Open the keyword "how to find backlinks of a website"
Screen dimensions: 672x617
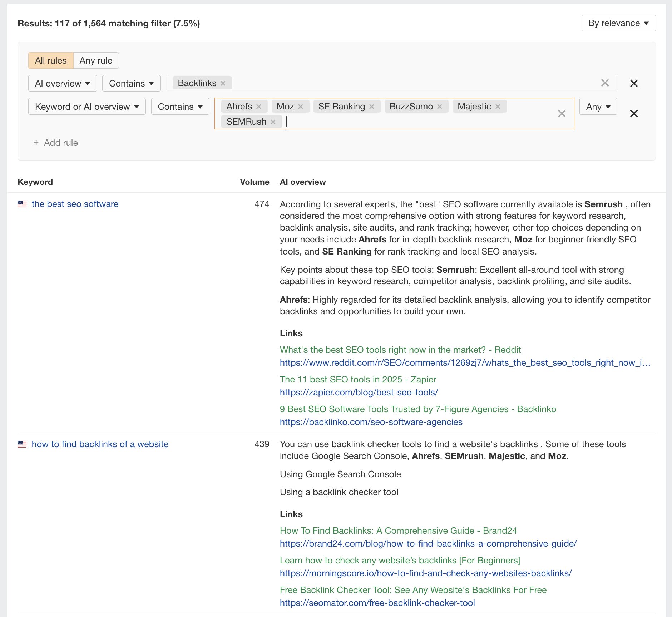point(100,444)
